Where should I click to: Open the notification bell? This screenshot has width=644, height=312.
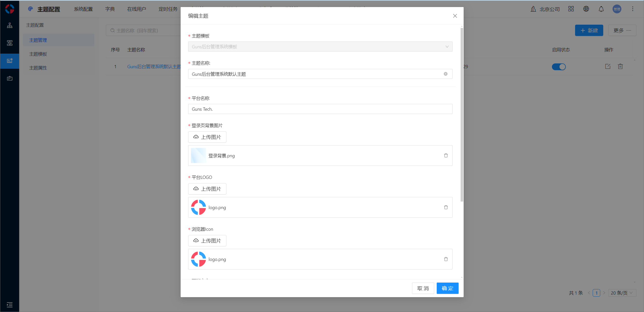point(601,9)
